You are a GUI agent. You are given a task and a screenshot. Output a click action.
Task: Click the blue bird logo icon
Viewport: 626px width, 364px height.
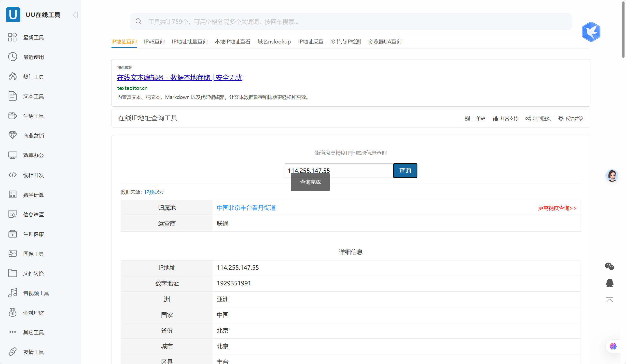click(x=591, y=32)
